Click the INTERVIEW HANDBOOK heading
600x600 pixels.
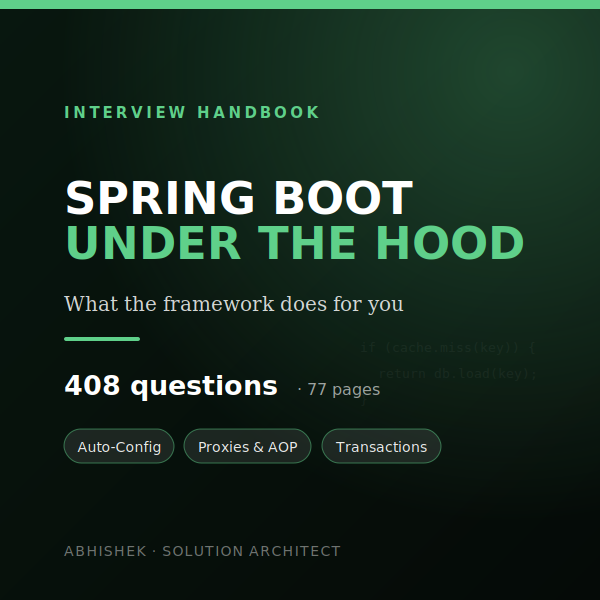pyautogui.click(x=192, y=112)
